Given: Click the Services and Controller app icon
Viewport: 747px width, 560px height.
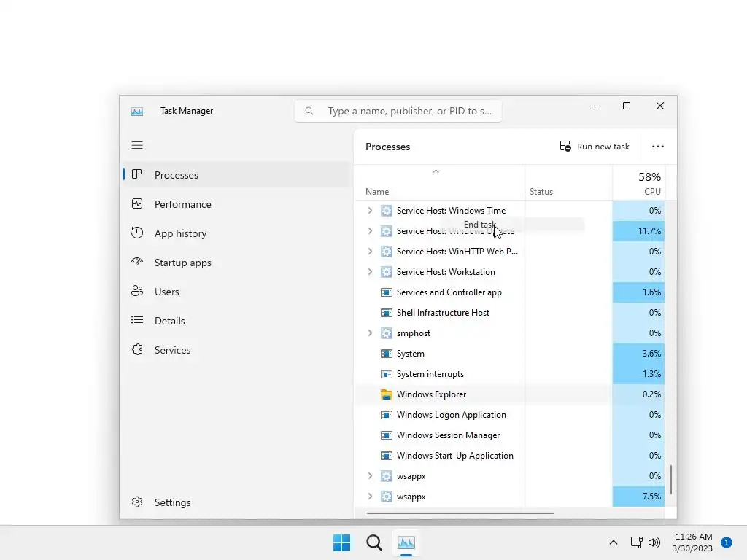Looking at the screenshot, I should (387, 292).
